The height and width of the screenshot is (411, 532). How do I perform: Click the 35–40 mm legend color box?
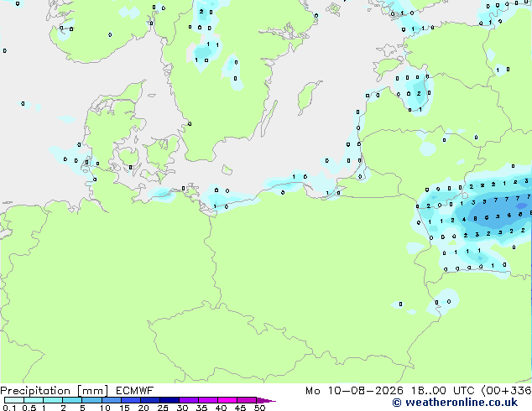point(208,400)
